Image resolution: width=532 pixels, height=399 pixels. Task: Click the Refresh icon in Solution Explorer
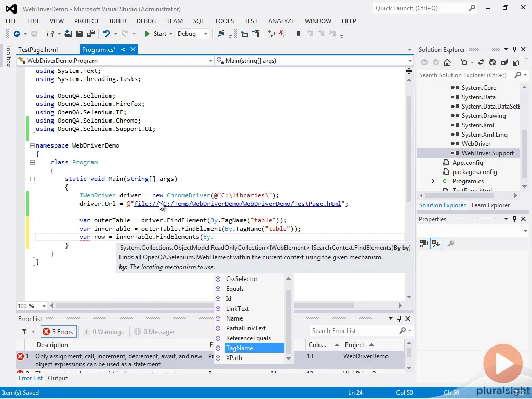(x=493, y=62)
